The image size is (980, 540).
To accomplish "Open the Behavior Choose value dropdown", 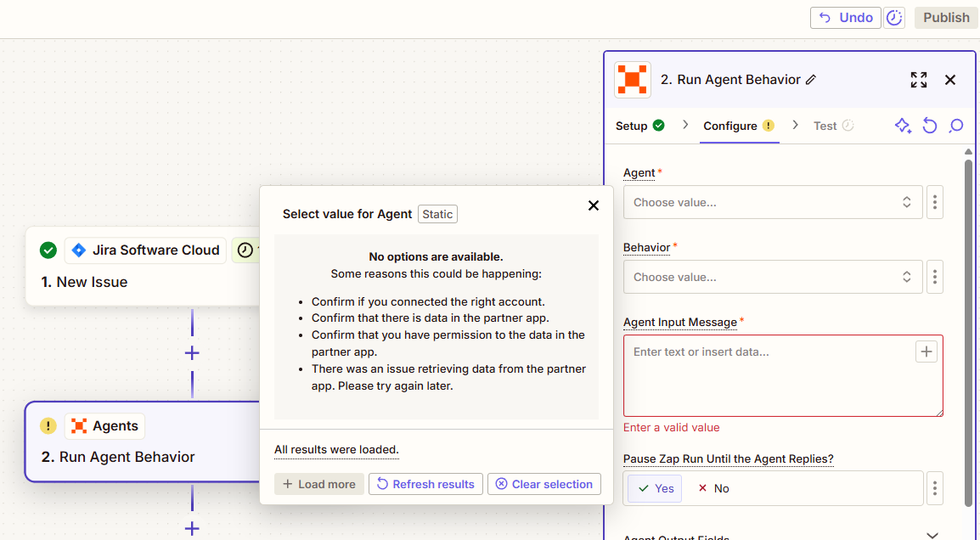I will [773, 277].
